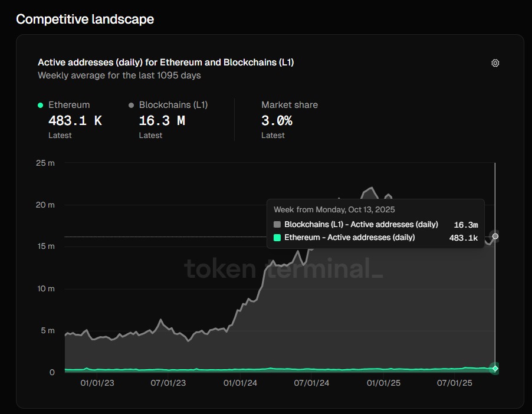532x414 pixels.
Task: Select the Competitive landscape heading
Action: coord(85,19)
